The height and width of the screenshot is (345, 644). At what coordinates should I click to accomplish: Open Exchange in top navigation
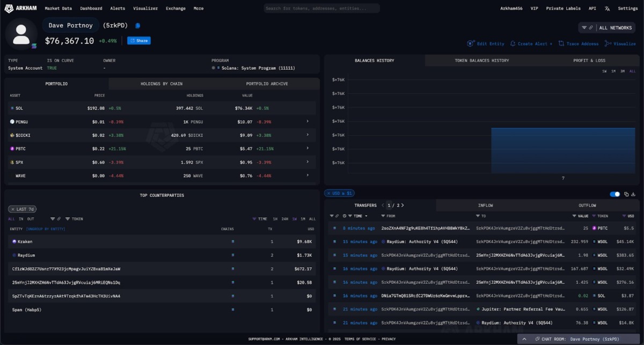point(175,9)
